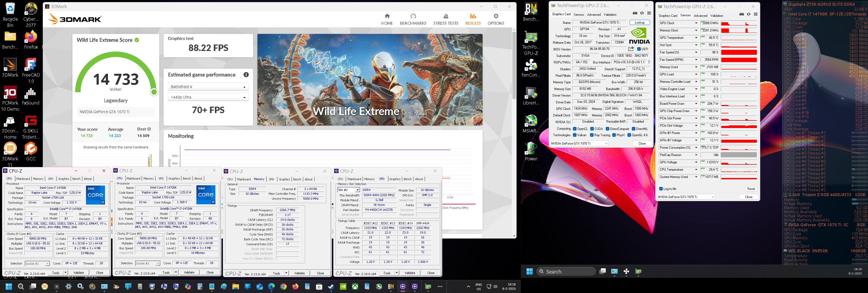Toggle Vulkan checkbox in GPU-Z

[x=575, y=135]
